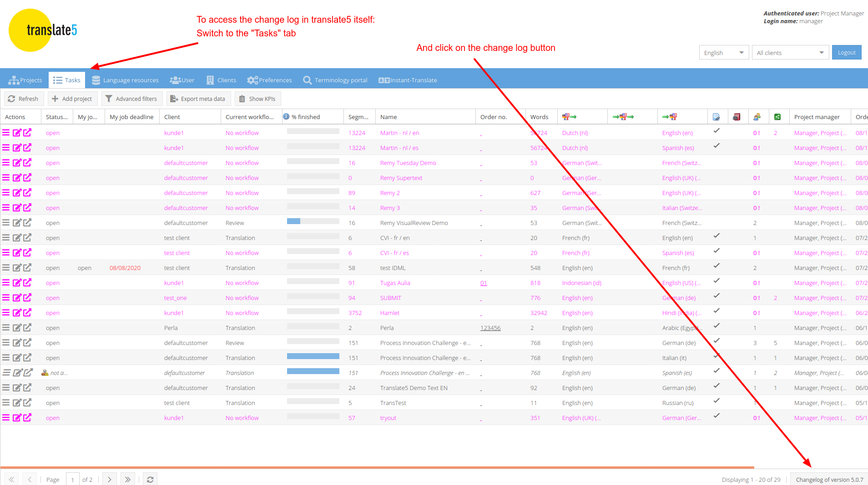Go to the previous page of tasks
This screenshot has width=868, height=485.
click(30, 479)
